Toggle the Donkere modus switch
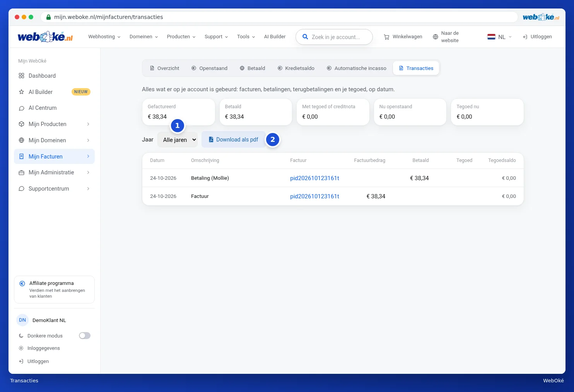The image size is (574, 392). (x=85, y=336)
